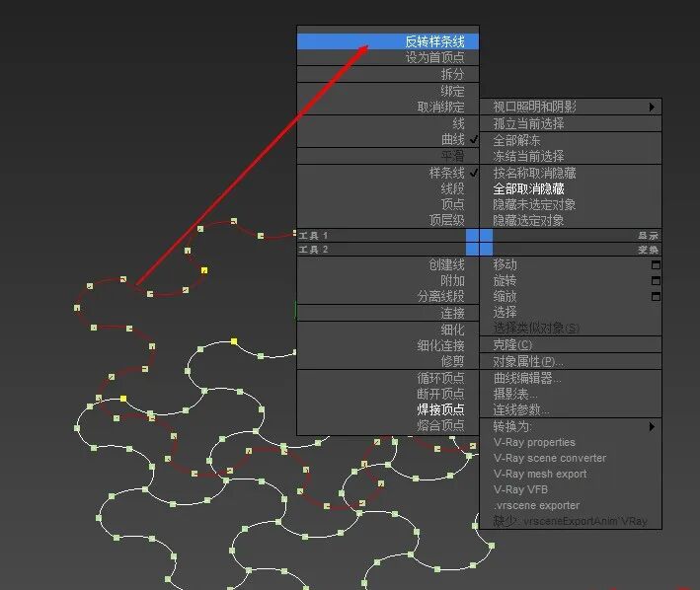This screenshot has width=700, height=590.
Task: Open the 移动 settings box icon
Action: click(656, 264)
